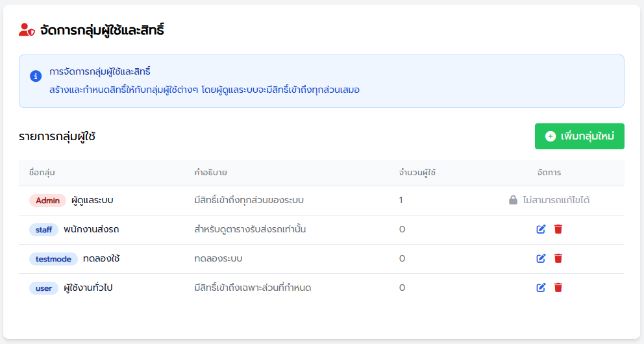Click the รายการกลุ่มผู้ใช้ heading
The image size is (644, 344).
coord(57,136)
